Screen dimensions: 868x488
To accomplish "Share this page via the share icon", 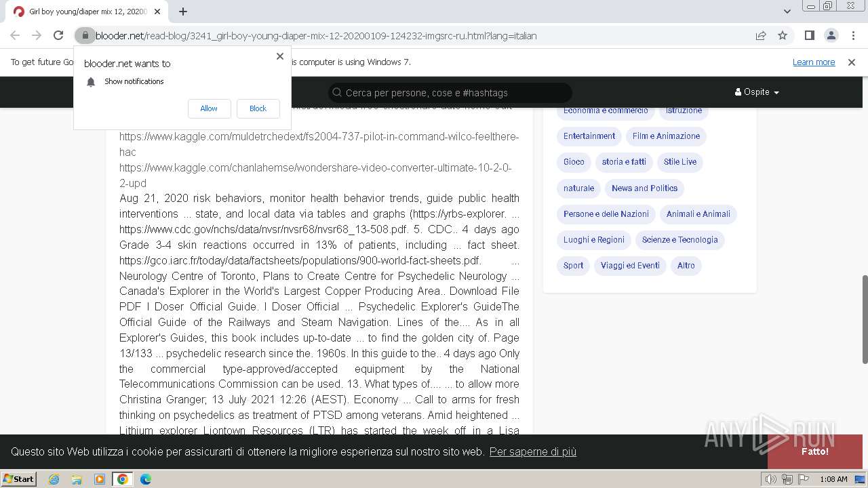I will tap(761, 35).
